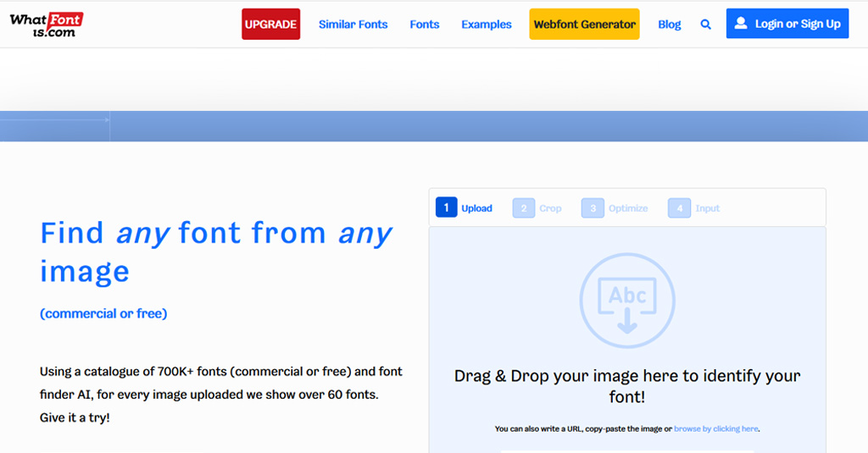868x453 pixels.
Task: Open the Webfont Generator button
Action: point(584,25)
